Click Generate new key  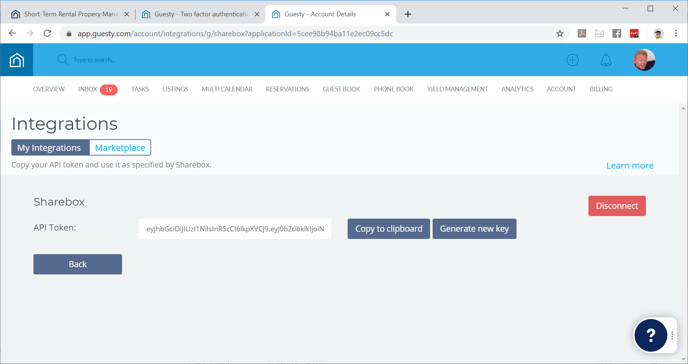coord(474,229)
